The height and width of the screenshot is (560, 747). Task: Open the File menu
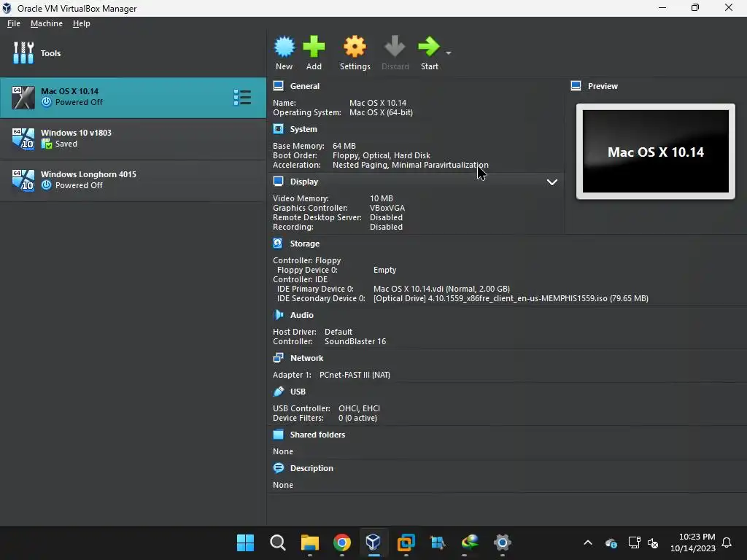click(x=14, y=23)
